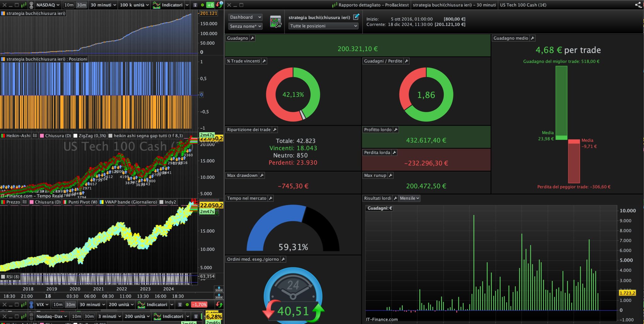Screen dimensions: 644x324
Task: Switch to the US Tech 100 Cash tab
Action: (x=523, y=5)
